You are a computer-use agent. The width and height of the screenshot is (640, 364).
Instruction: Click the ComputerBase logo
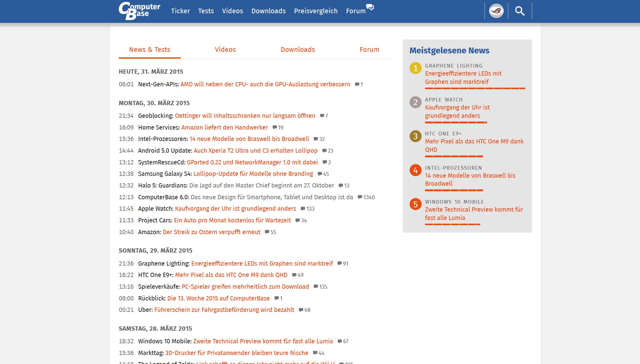pyautogui.click(x=139, y=11)
